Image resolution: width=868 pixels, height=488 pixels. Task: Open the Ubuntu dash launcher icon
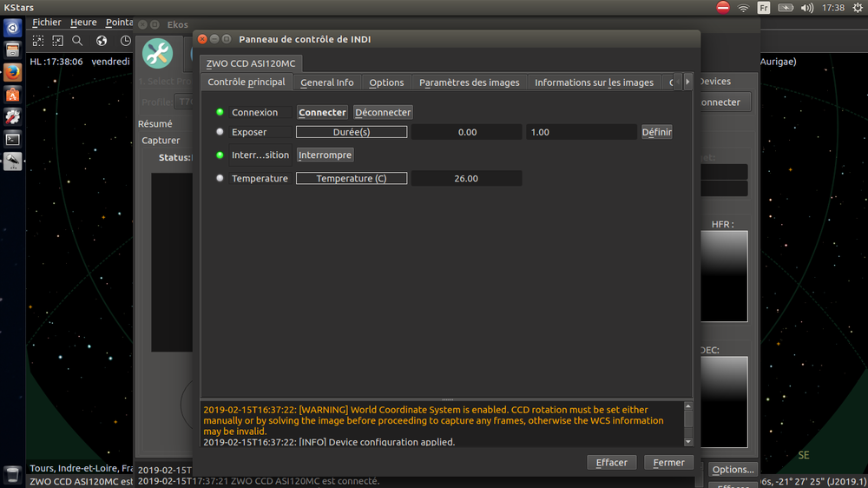pos(12,28)
